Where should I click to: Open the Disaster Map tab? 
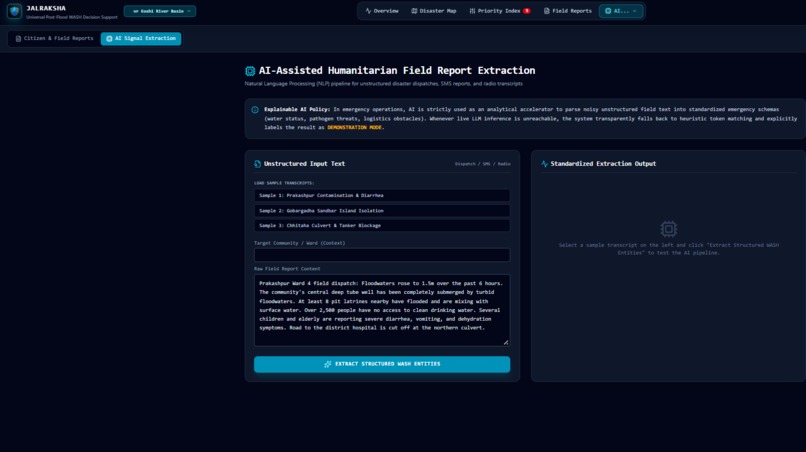click(x=434, y=11)
